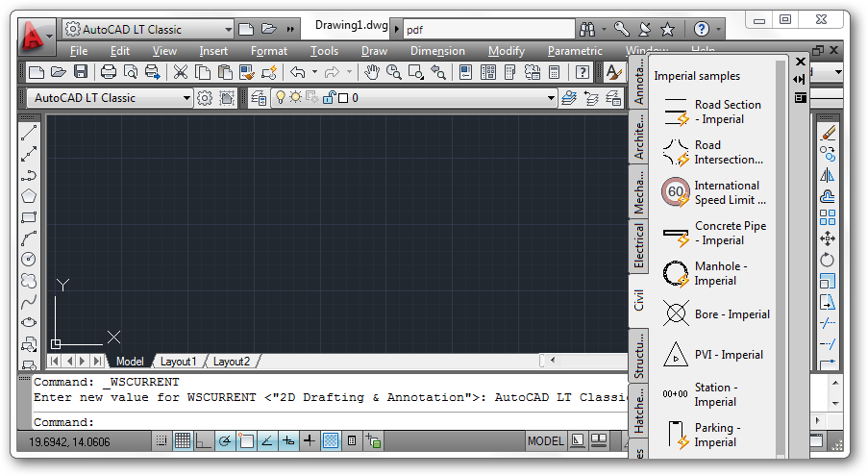
Task: Click the Cut scissors icon
Action: tap(181, 72)
